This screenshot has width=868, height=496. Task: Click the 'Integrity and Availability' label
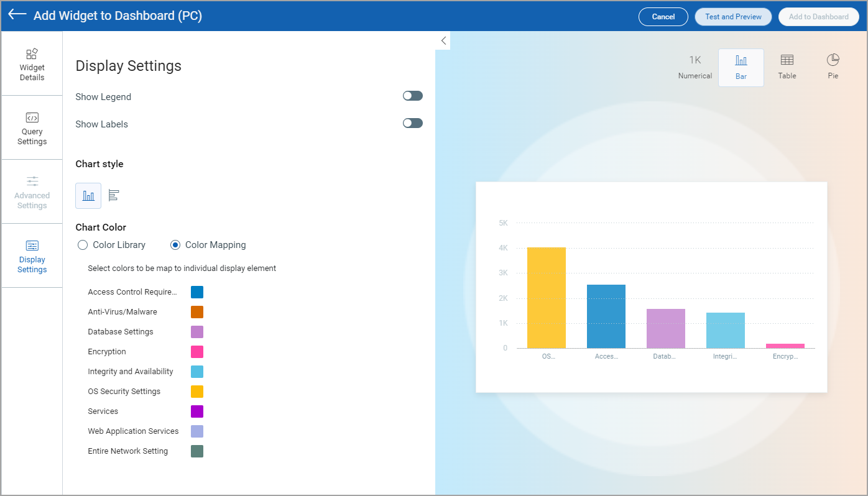[131, 372]
